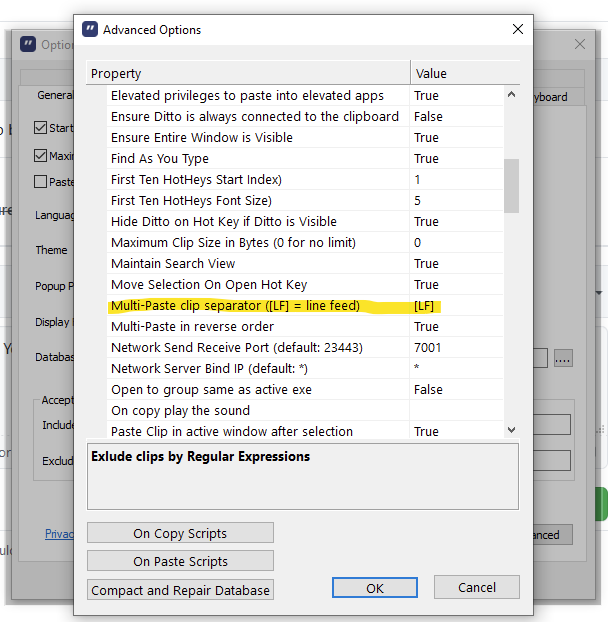Click value 0 for Maximum Clip Size
The height and width of the screenshot is (622, 608).
click(x=456, y=243)
